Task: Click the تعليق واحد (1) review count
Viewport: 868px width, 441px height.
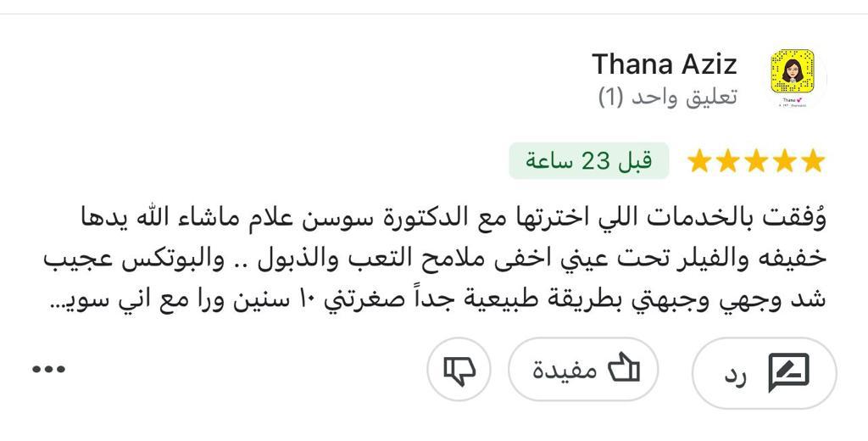Action: [x=668, y=98]
